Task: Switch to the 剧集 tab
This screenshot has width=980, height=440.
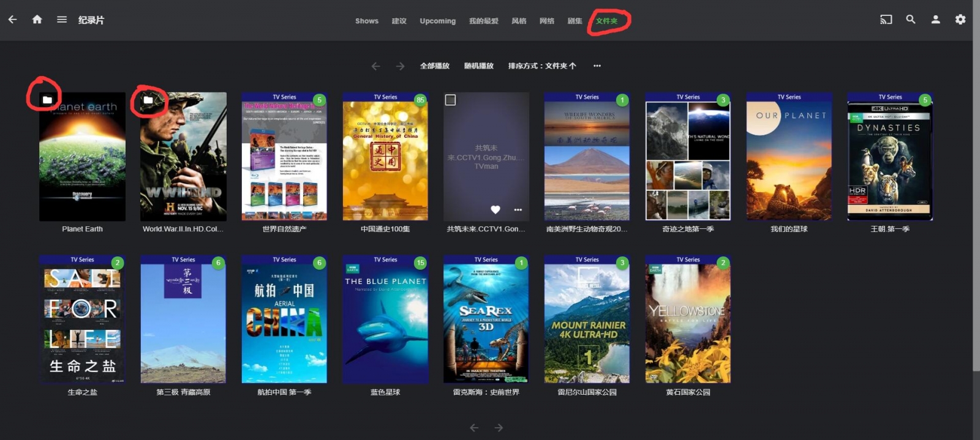Action: point(575,21)
